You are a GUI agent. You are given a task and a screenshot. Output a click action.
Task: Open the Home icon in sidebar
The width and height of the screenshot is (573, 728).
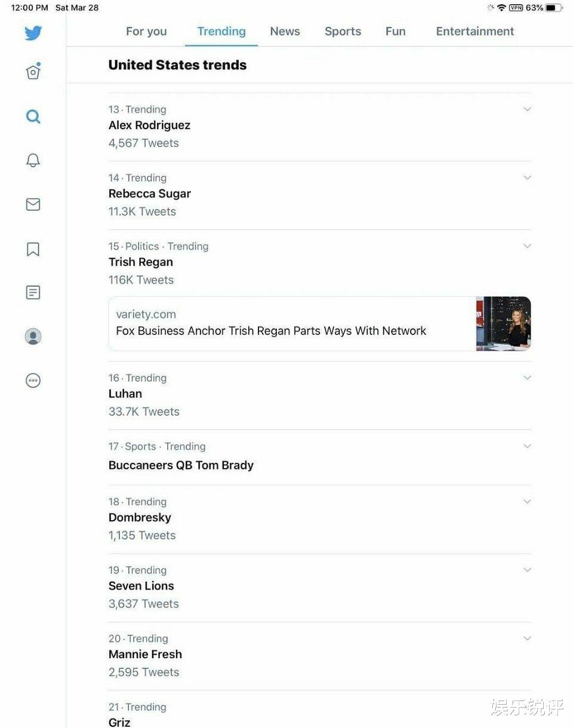pyautogui.click(x=33, y=72)
